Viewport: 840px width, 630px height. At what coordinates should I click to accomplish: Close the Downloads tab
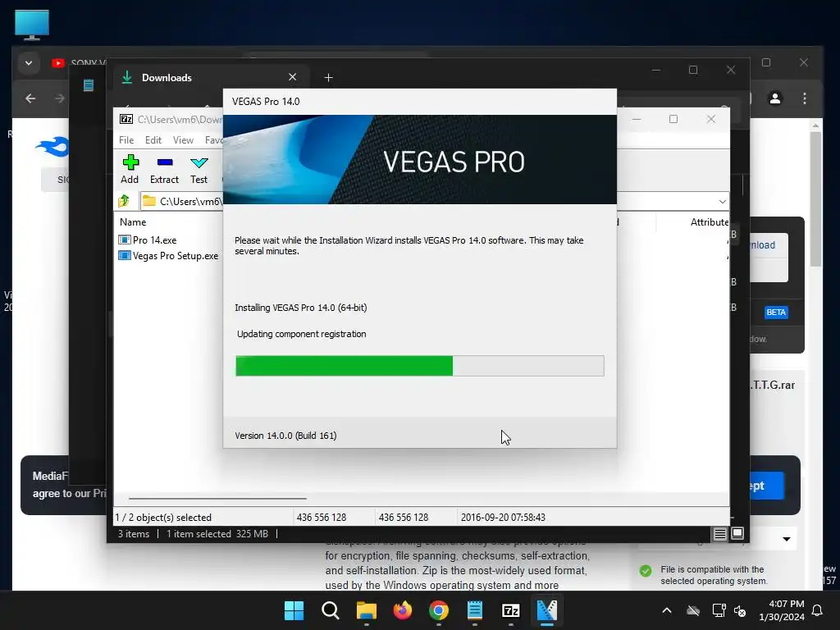[x=293, y=77]
